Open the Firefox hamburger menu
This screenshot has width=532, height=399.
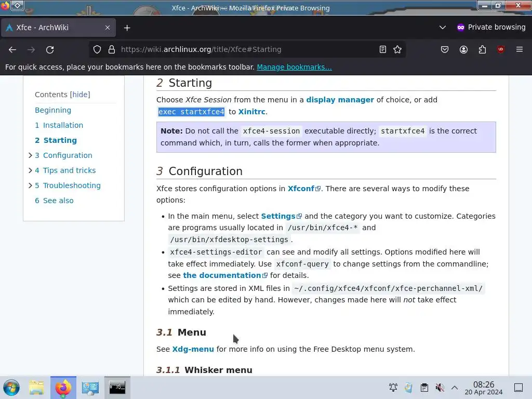[x=519, y=49]
